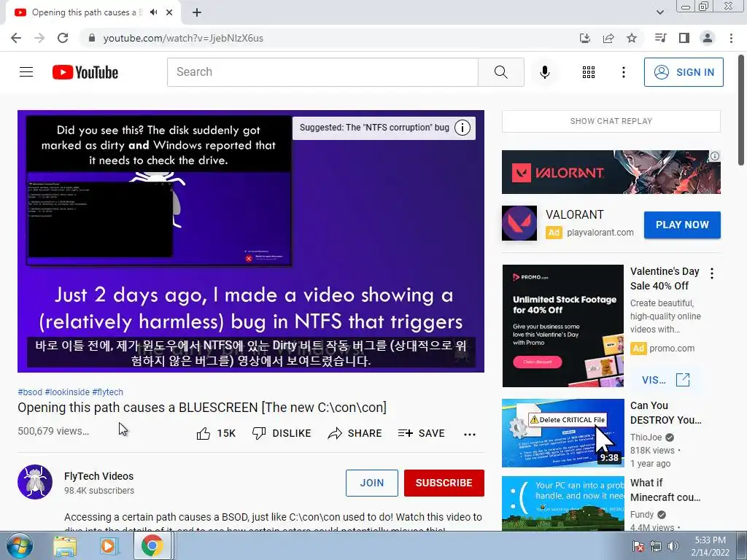Open FlyTech Videos channel avatar
The height and width of the screenshot is (560, 747).
coord(35,482)
